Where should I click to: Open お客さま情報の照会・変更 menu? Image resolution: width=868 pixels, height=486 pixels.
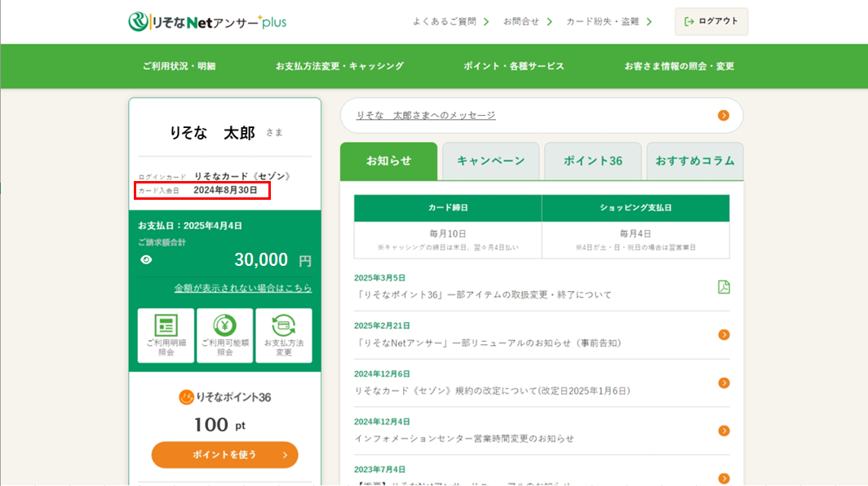680,66
